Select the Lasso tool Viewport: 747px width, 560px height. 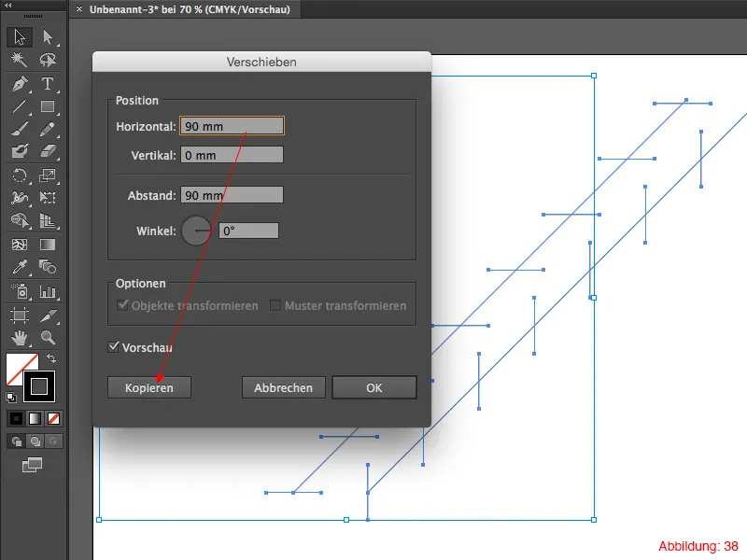click(x=48, y=60)
